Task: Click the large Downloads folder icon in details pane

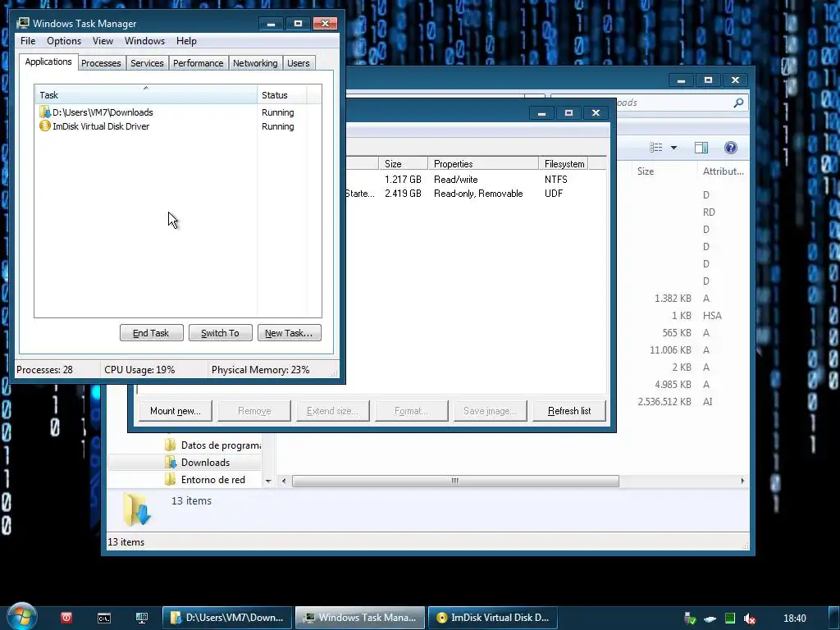Action: point(138,509)
